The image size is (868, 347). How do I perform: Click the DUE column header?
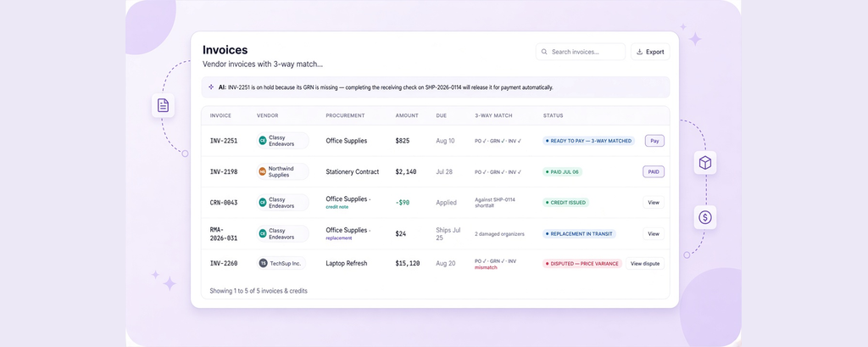pyautogui.click(x=441, y=116)
